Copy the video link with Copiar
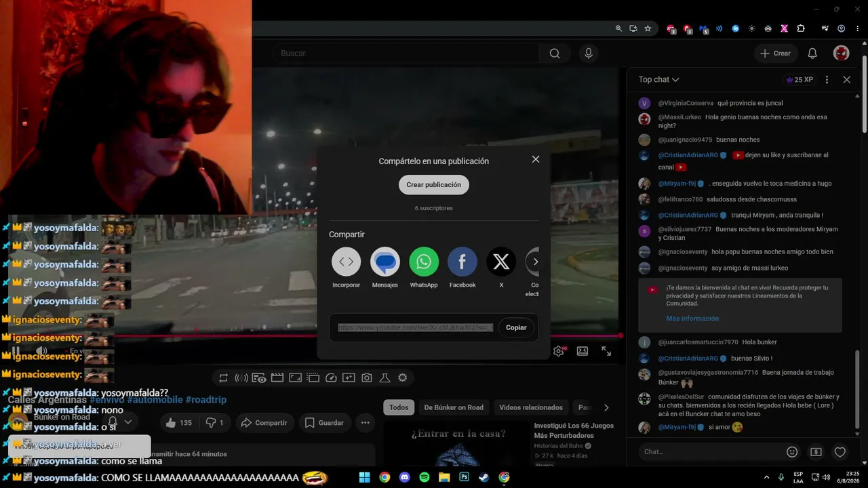Screen dimensions: 868x488 [516, 327]
